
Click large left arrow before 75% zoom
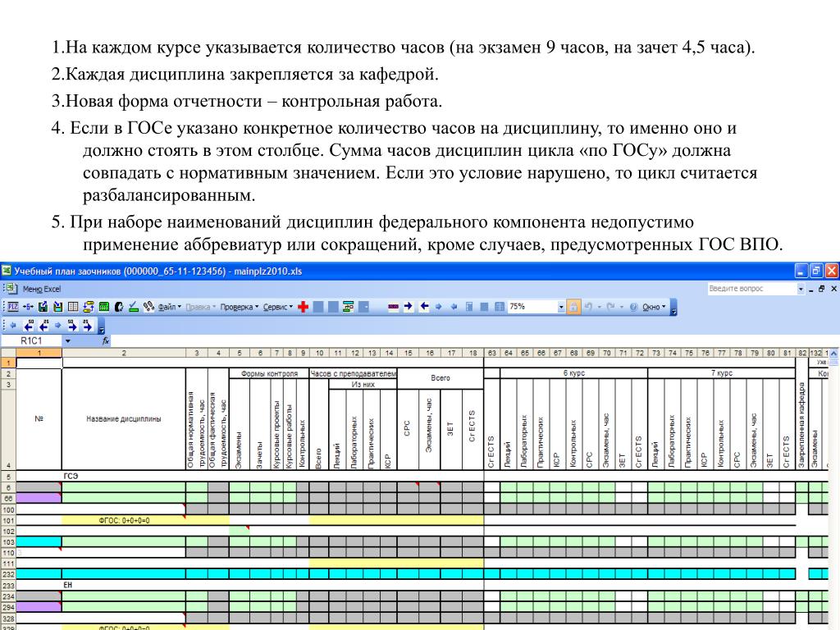coord(424,307)
